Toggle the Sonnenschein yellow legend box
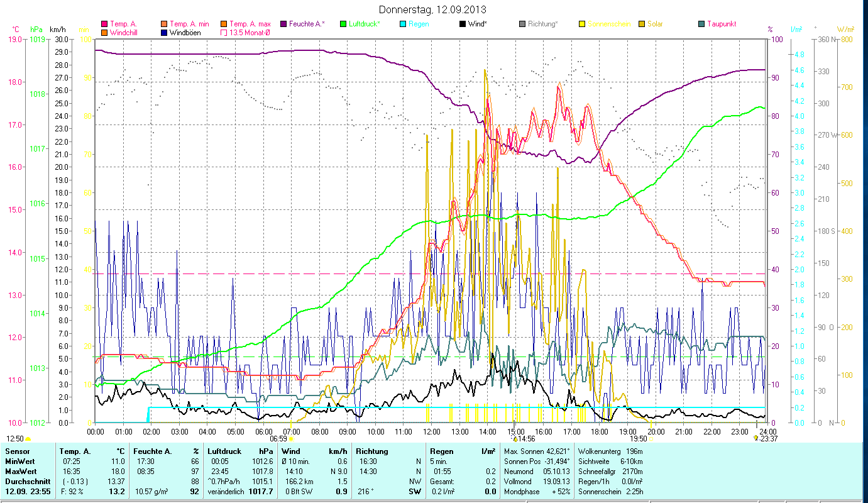Viewport: 868px width, 503px height. 582,24
